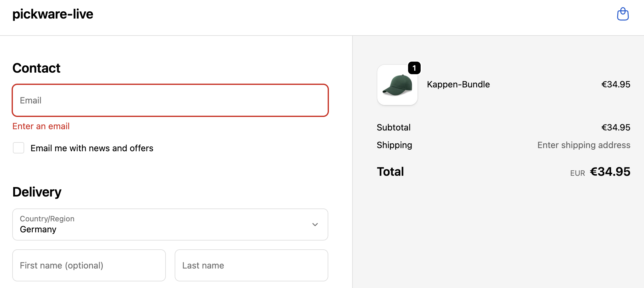Viewport: 644px width, 288px height.
Task: Click the chevron arrow beside Germany
Action: 315,224
